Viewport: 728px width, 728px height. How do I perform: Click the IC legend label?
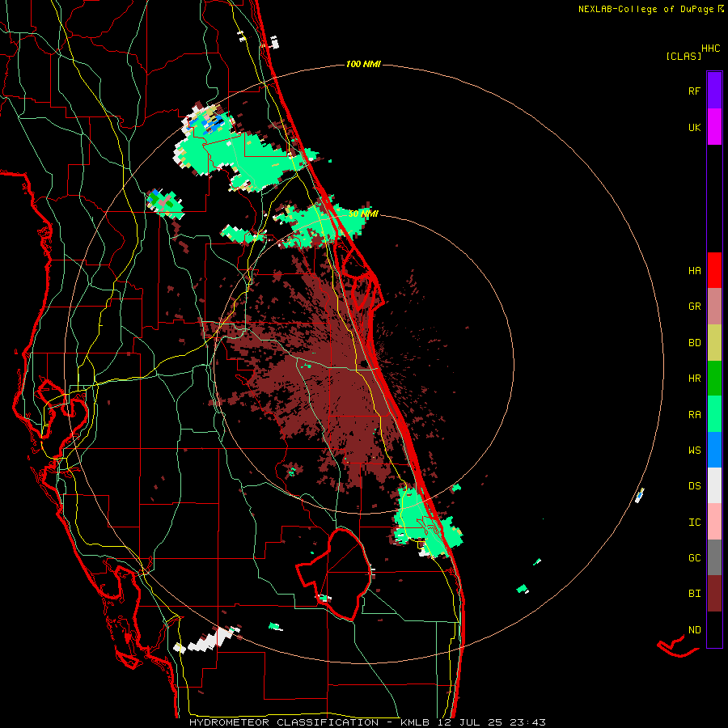pos(694,522)
